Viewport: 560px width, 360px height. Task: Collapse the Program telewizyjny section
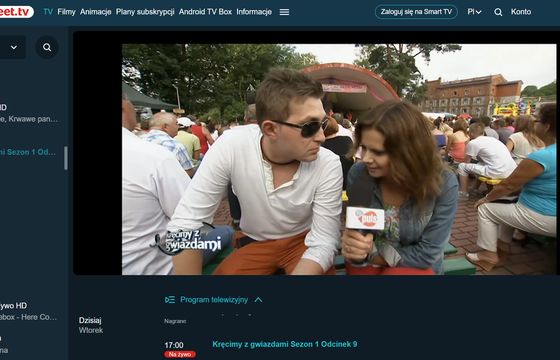coord(258,300)
